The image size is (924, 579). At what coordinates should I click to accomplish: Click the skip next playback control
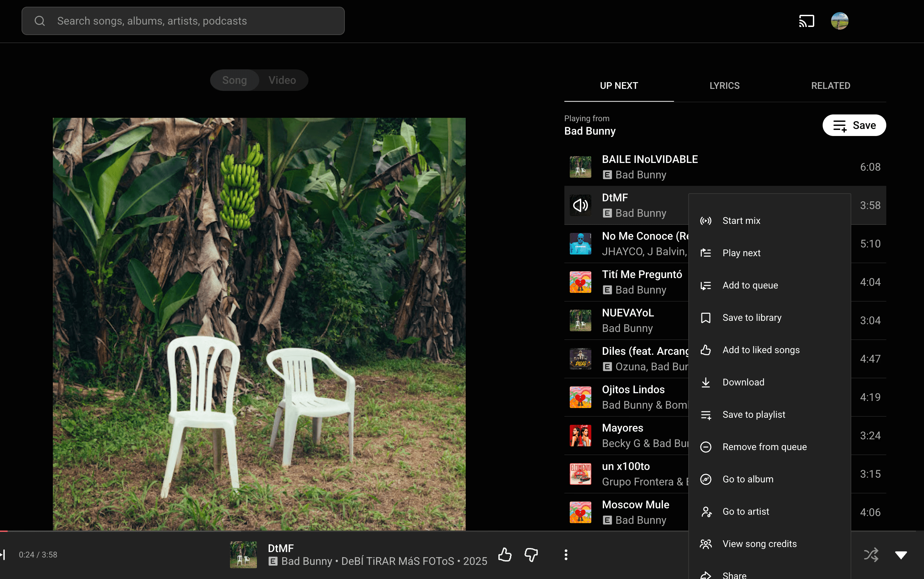[3, 554]
